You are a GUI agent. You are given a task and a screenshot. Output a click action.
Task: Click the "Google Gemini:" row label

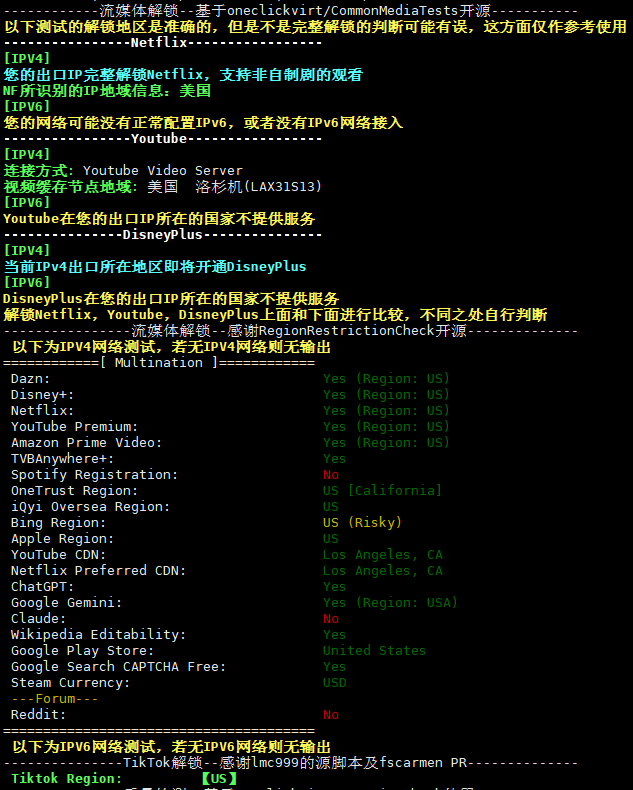pyautogui.click(x=67, y=603)
